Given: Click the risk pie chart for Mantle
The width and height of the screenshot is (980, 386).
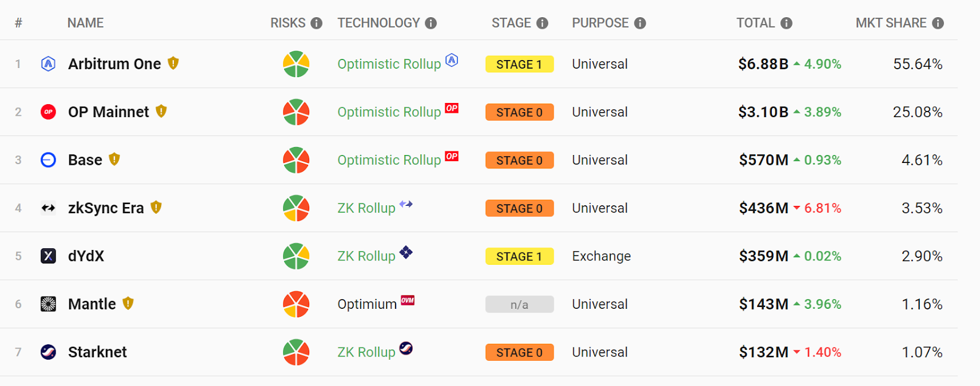Looking at the screenshot, I should coord(296,304).
